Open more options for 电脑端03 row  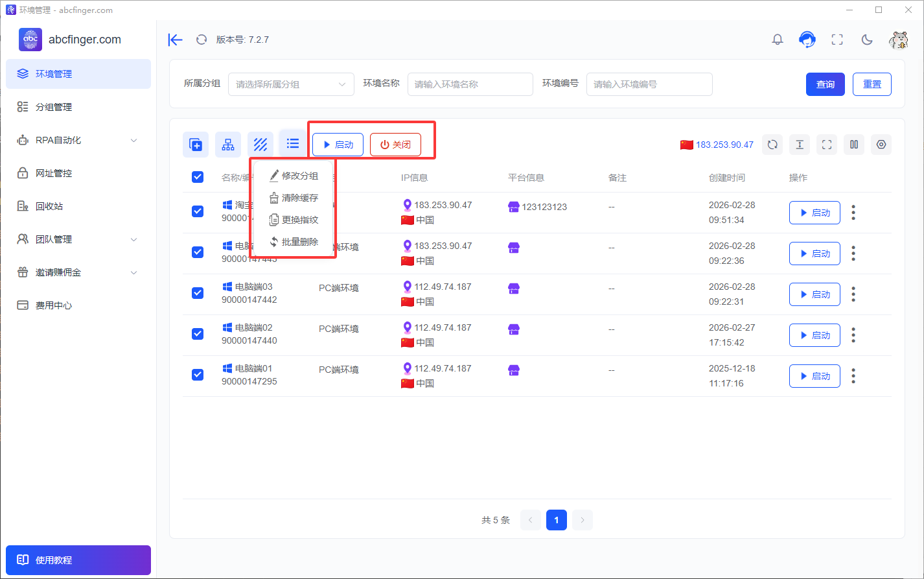(853, 294)
